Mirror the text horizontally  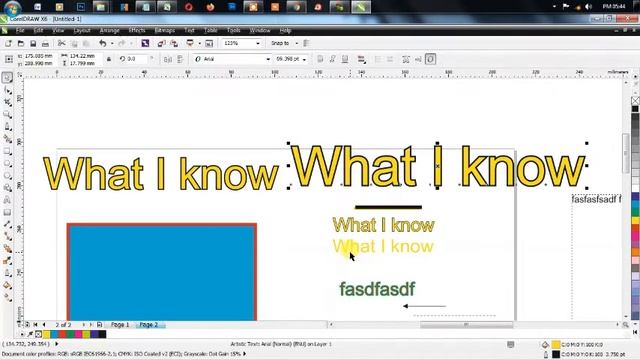tap(167, 60)
